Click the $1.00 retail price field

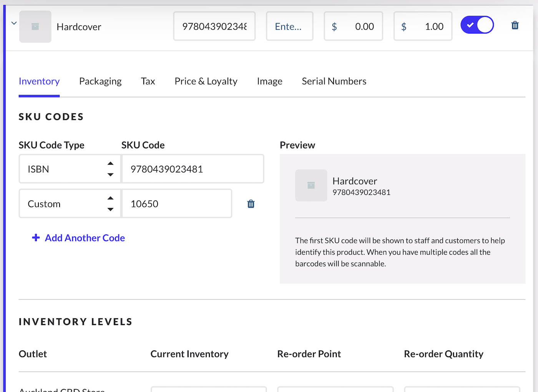(x=423, y=27)
